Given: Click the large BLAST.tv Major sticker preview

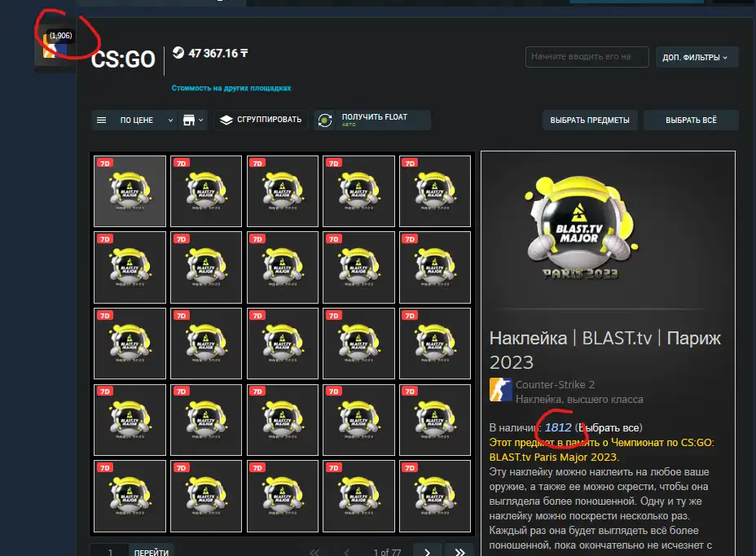Looking at the screenshot, I should click(580, 226).
